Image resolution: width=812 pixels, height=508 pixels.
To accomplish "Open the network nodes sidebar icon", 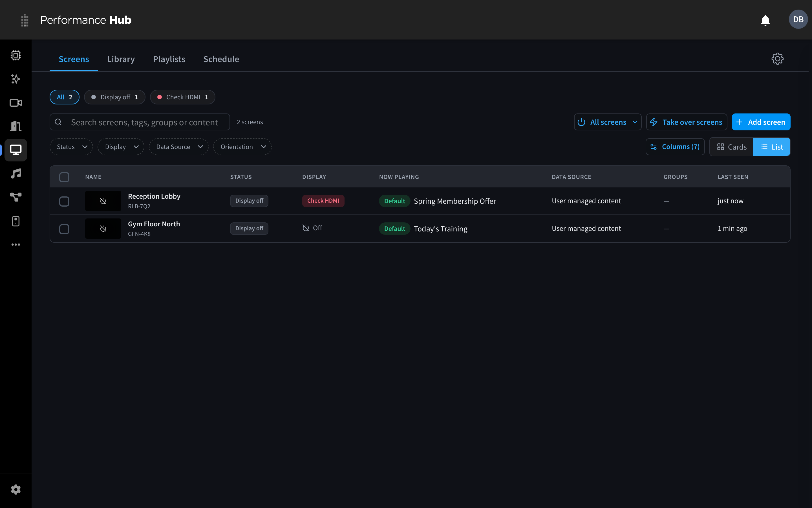I will (x=16, y=197).
